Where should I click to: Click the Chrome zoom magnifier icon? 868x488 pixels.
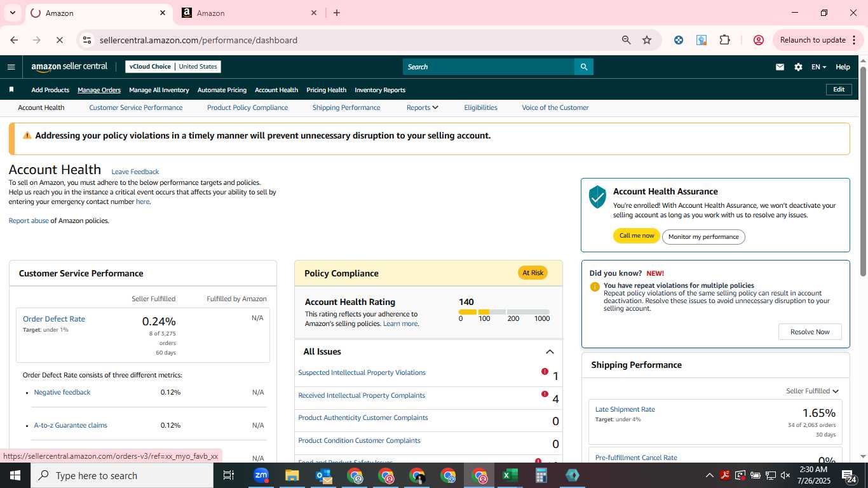(x=627, y=40)
